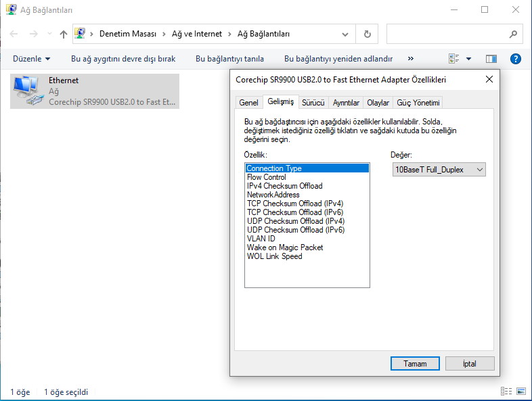532x401 pixels.
Task: Expand chevron after Ağ ve Internet
Action: click(229, 34)
